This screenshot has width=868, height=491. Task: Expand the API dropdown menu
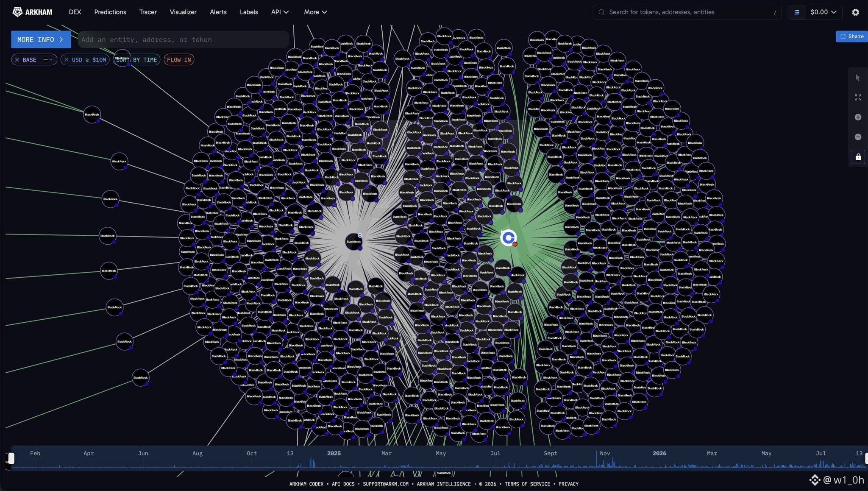[x=280, y=12]
